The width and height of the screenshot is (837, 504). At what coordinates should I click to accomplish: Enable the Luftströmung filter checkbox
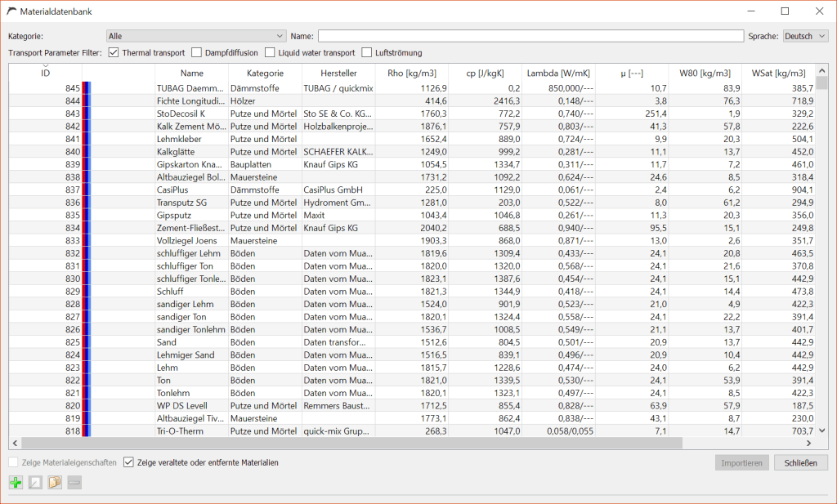pyautogui.click(x=367, y=52)
